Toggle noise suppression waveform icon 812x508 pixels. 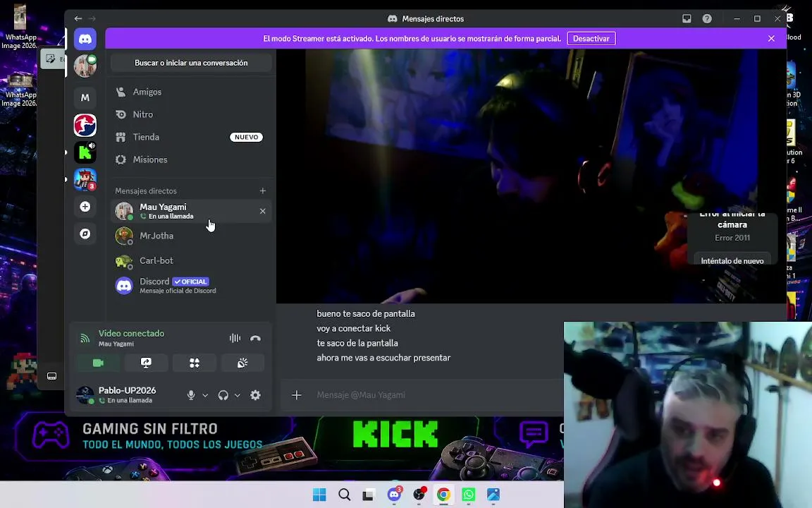tap(235, 338)
